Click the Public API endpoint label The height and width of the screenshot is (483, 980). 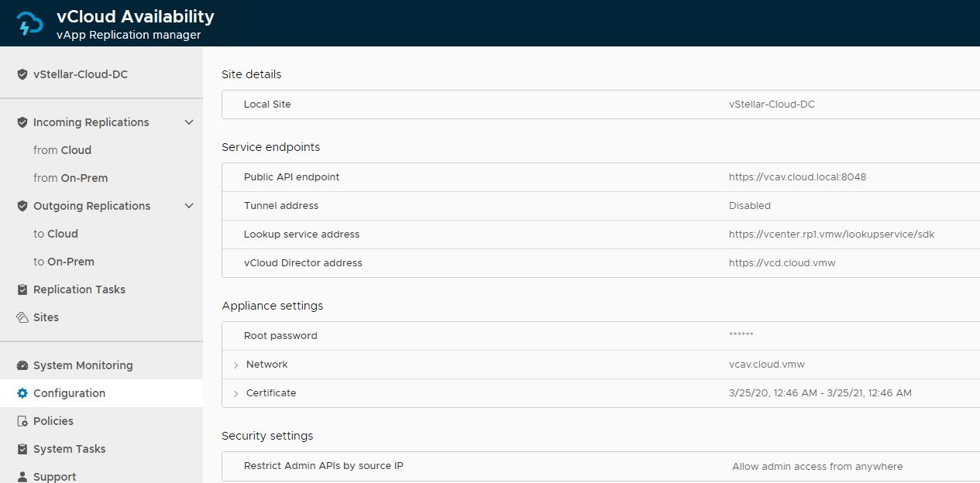[x=291, y=177]
